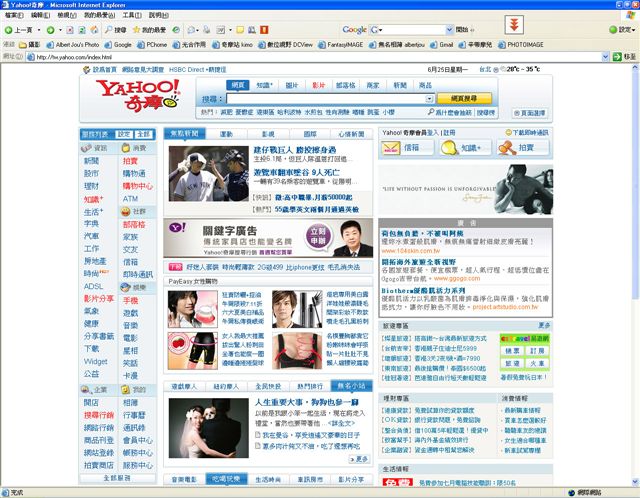Image resolution: width=640 pixels, height=498 pixels.
Task: Open the Yahoo search box suggestions dropdown
Action: tap(429, 99)
